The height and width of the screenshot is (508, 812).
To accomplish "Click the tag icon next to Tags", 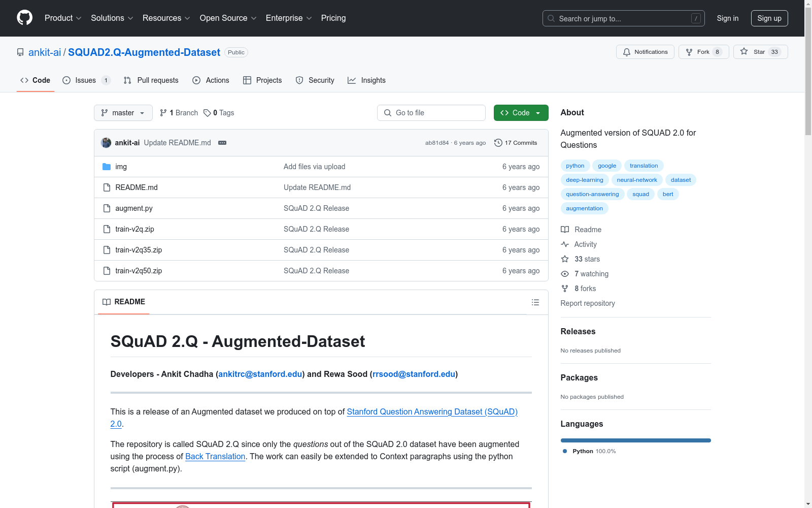I will tap(207, 113).
